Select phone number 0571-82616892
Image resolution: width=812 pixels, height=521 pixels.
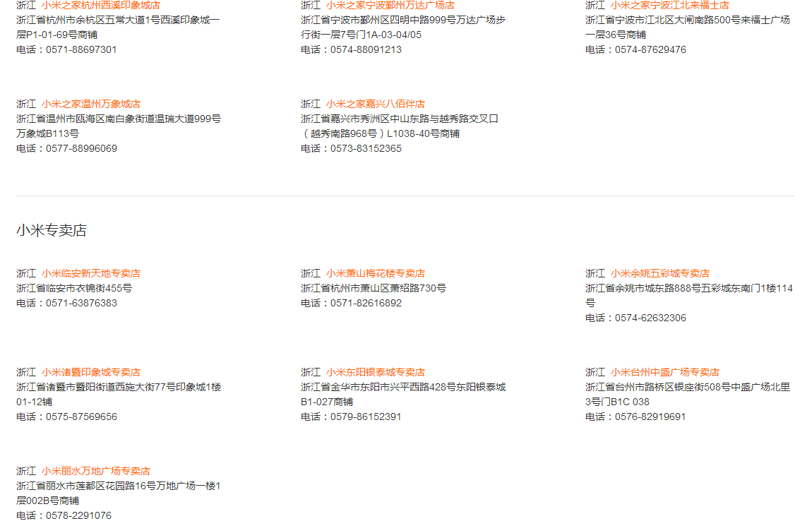tap(366, 304)
